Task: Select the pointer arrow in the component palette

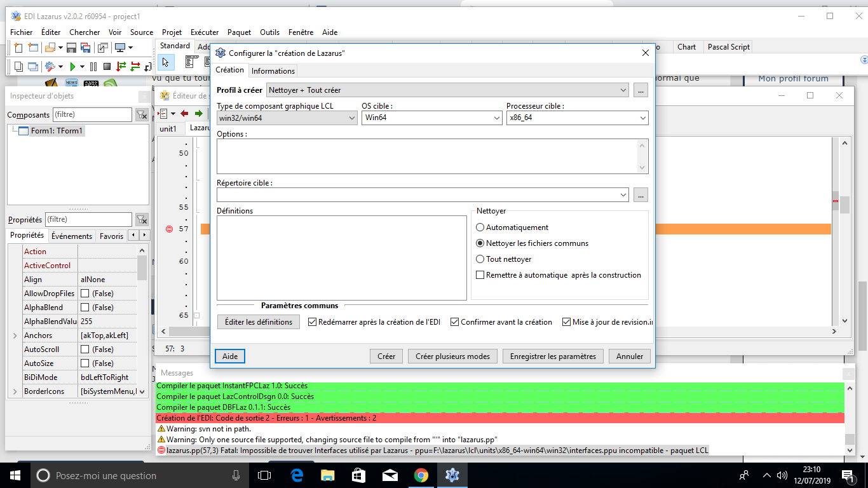Action: click(x=165, y=62)
